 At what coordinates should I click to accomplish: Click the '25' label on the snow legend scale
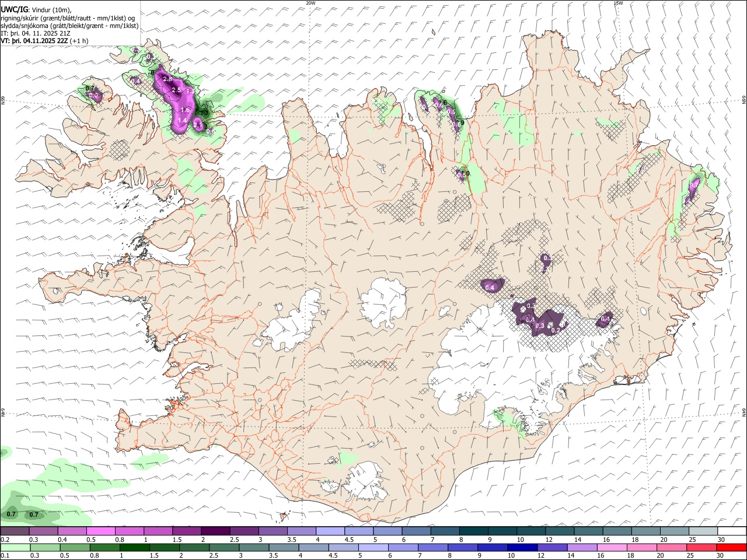click(693, 540)
